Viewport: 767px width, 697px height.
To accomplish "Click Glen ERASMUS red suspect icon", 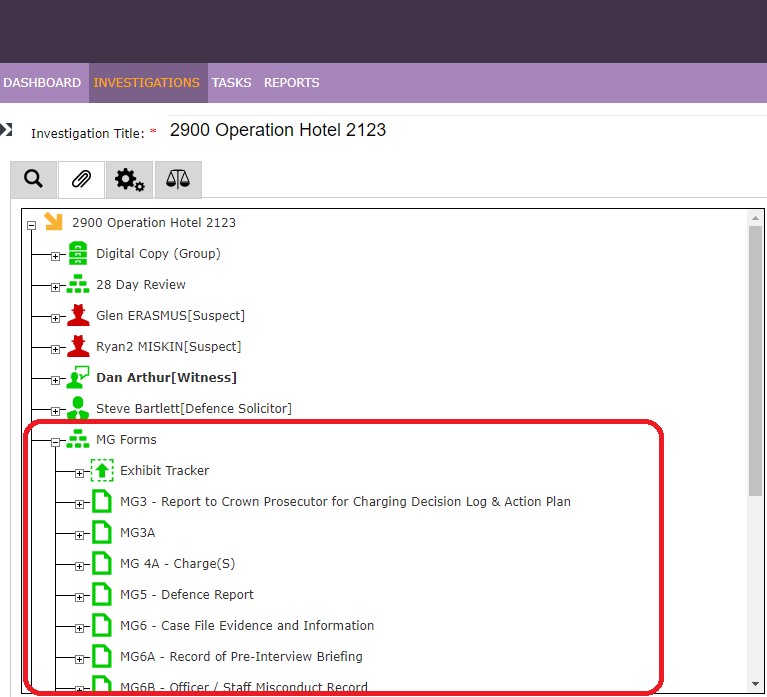I will tap(78, 315).
